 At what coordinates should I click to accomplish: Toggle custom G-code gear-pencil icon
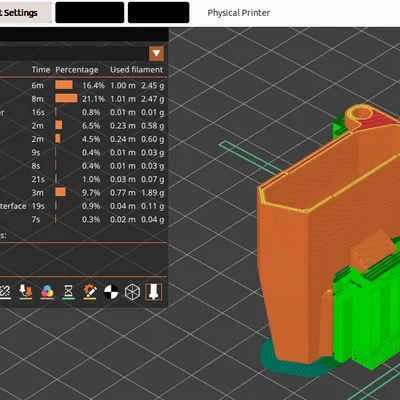tap(90, 292)
